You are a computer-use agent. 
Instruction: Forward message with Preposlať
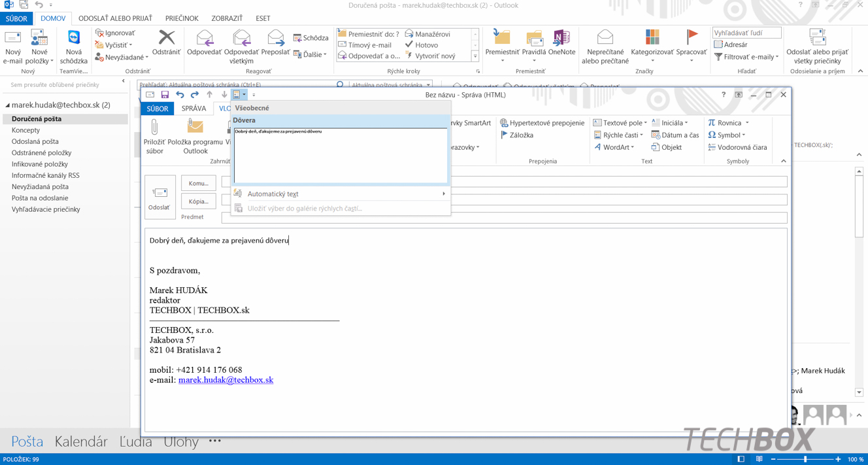(x=275, y=43)
